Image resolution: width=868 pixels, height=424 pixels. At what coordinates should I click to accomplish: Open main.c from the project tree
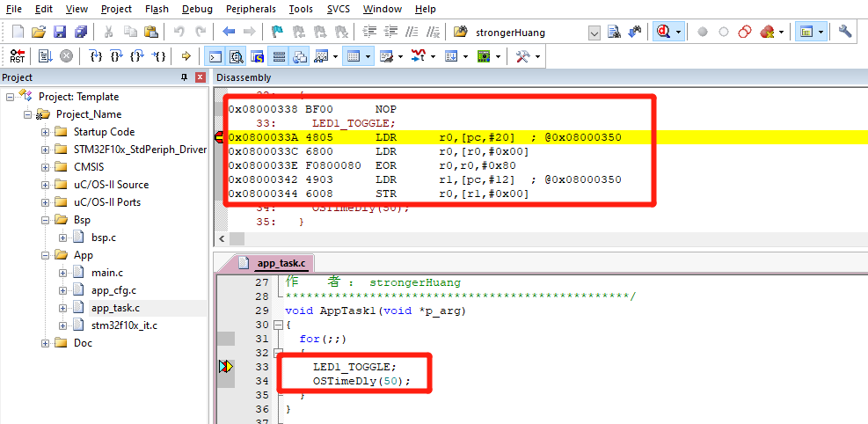click(x=107, y=273)
